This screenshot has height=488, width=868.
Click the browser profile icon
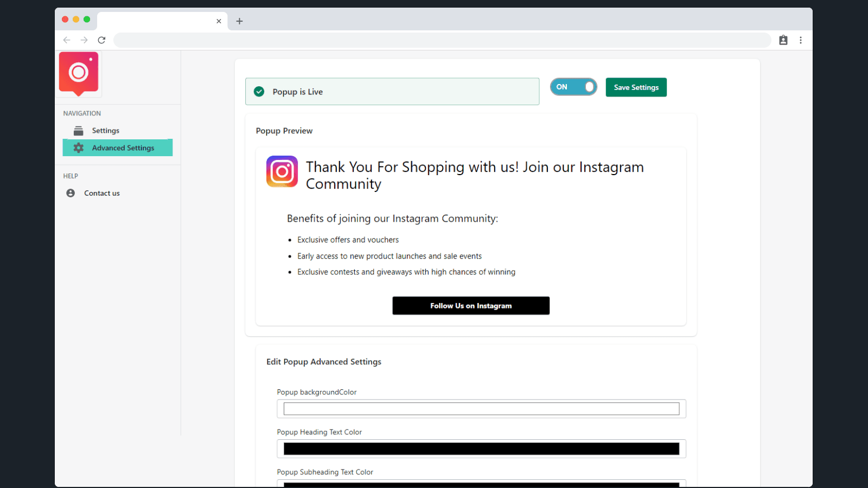[x=783, y=40]
